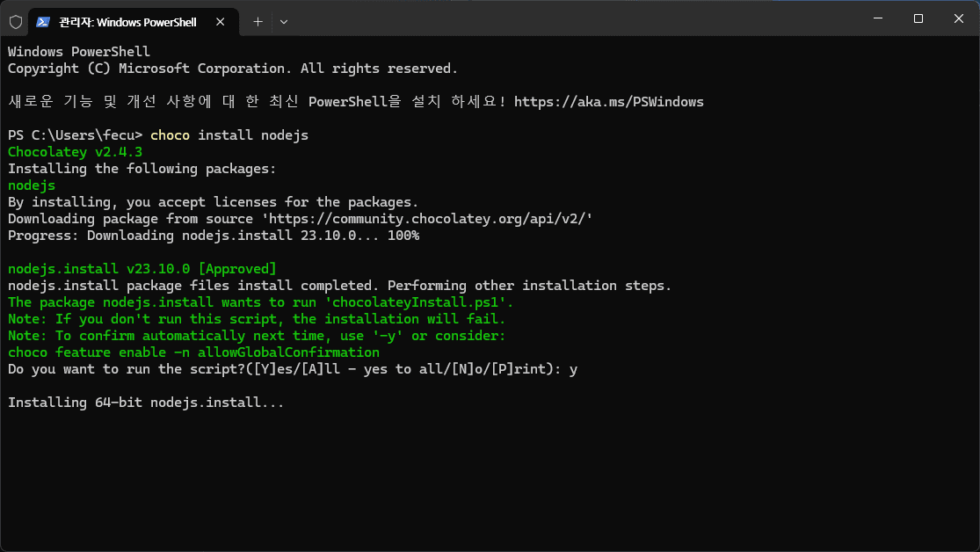Click the administrator shield icon in title bar

[16, 22]
